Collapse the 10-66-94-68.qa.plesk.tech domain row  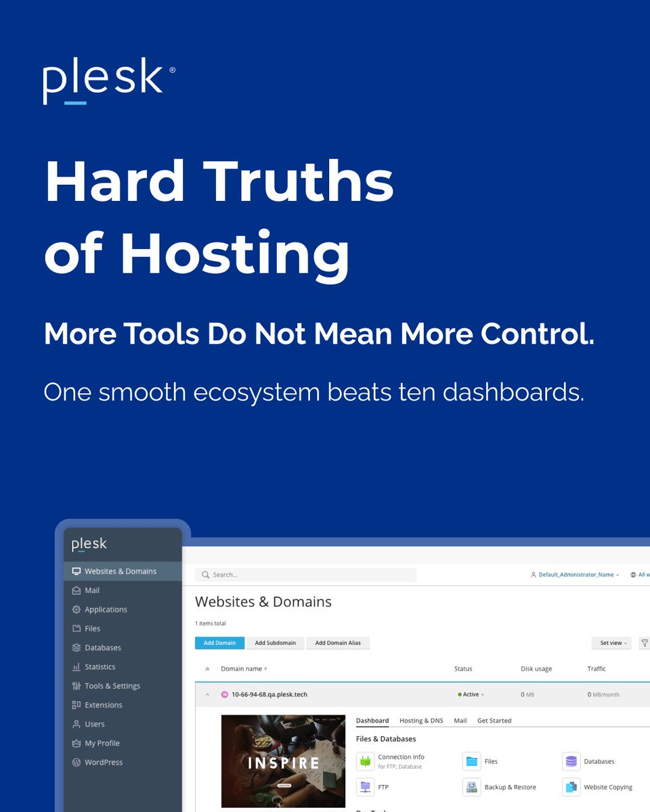click(x=207, y=694)
